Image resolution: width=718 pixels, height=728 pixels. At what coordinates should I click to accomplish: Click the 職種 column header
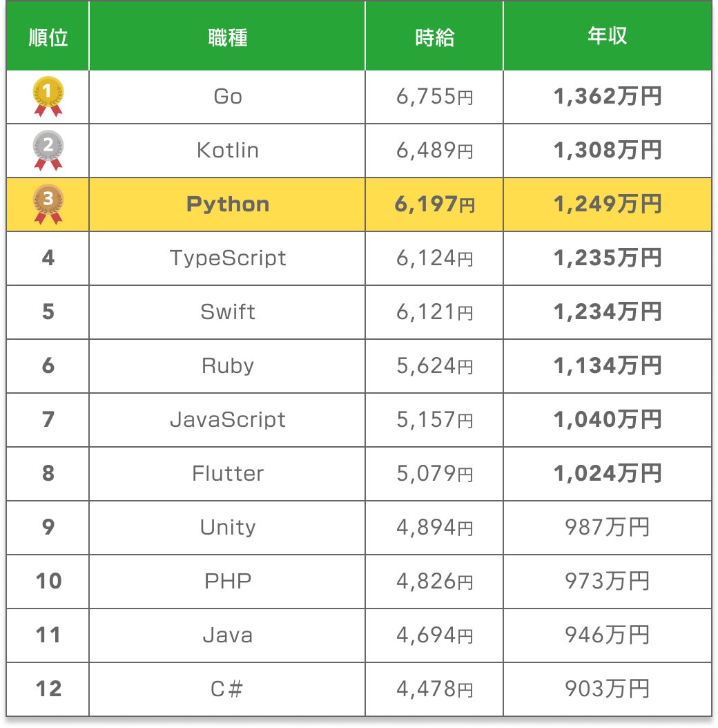coord(227,37)
